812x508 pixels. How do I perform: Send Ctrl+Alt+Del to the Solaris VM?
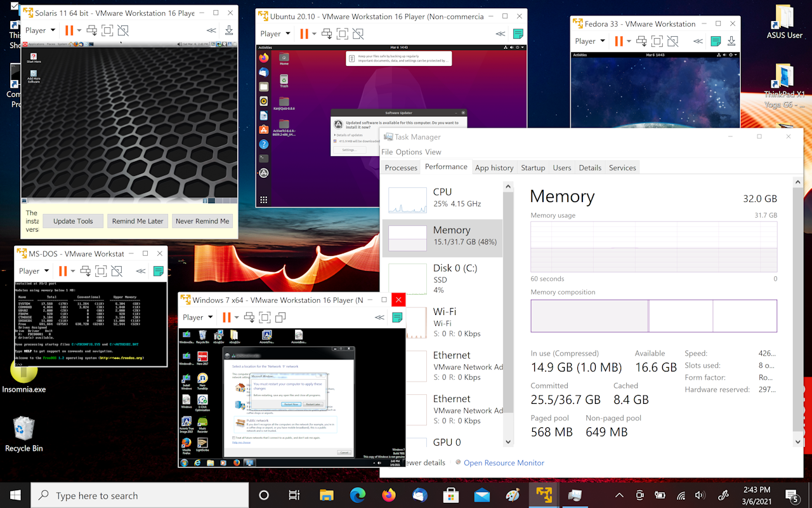(x=91, y=30)
